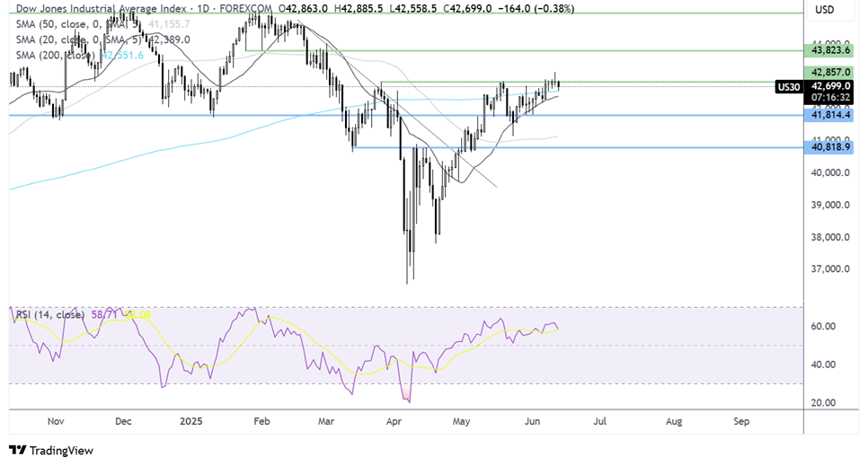Image resolution: width=868 pixels, height=466 pixels.
Task: Click the 42,857.0 price level label
Action: (x=829, y=73)
